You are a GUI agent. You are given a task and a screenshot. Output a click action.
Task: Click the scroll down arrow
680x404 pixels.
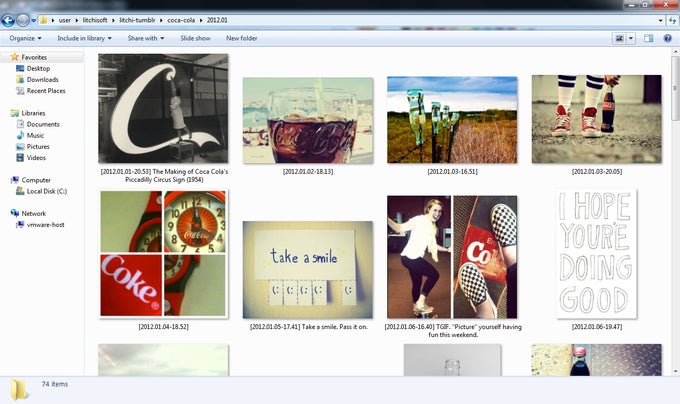[x=675, y=372]
